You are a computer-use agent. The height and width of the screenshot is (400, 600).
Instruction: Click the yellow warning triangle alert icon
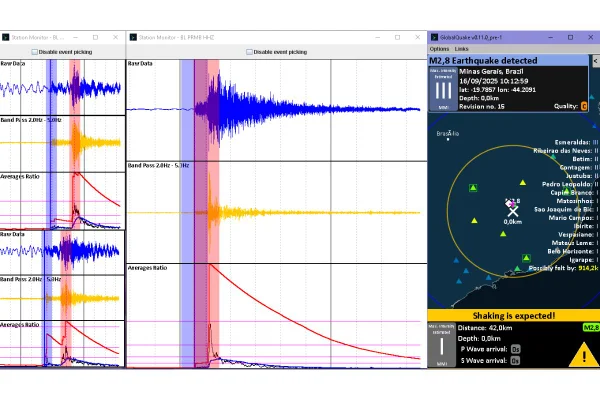pyautogui.click(x=584, y=354)
